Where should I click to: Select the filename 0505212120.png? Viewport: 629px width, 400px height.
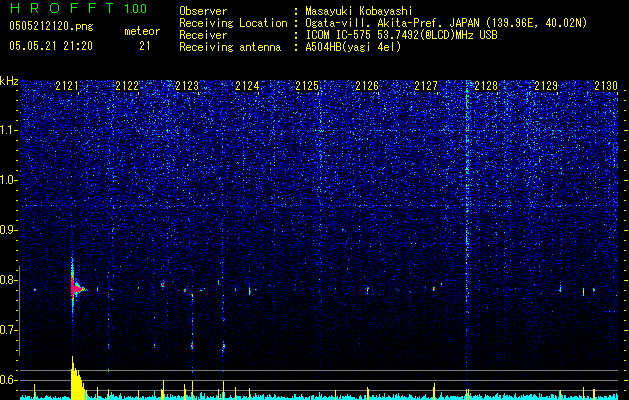point(51,26)
